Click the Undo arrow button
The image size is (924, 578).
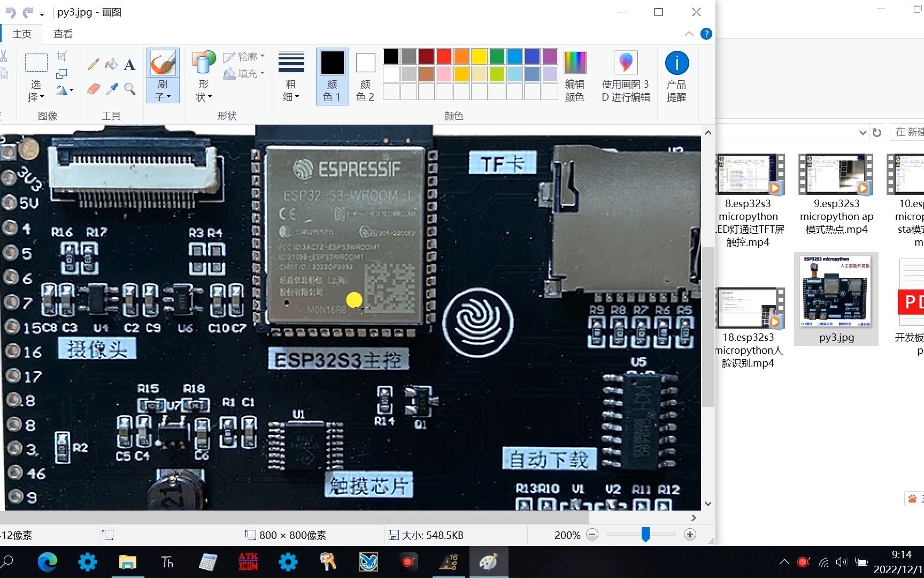pyautogui.click(x=10, y=12)
